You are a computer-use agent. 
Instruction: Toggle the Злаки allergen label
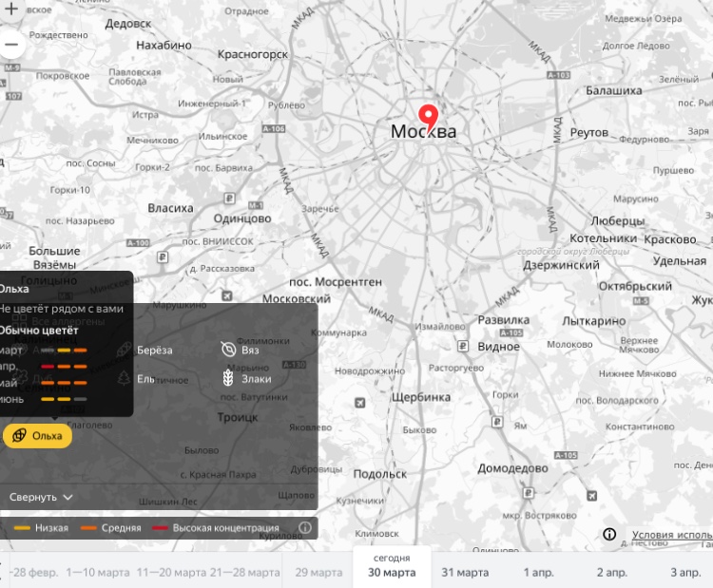pos(256,379)
